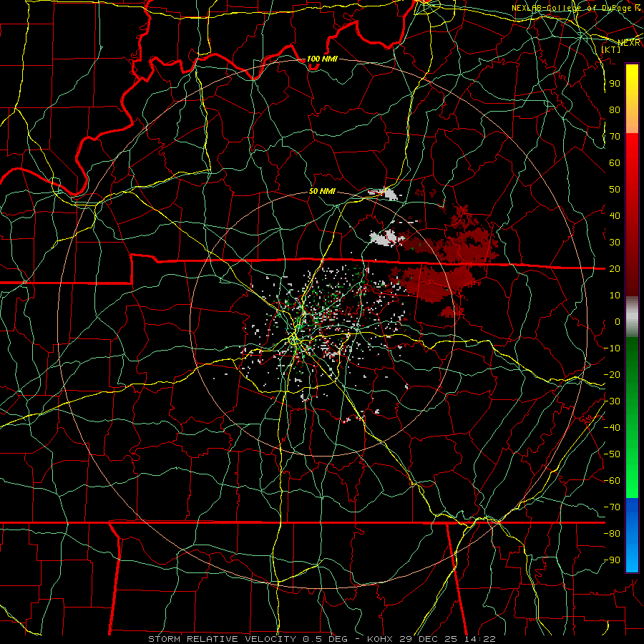
Task: Click the 80 value on velocity scale
Action: click(x=615, y=109)
